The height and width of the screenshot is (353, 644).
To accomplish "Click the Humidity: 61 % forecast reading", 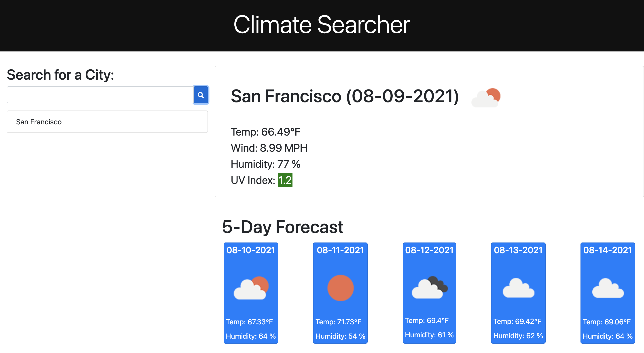I will 429,335.
